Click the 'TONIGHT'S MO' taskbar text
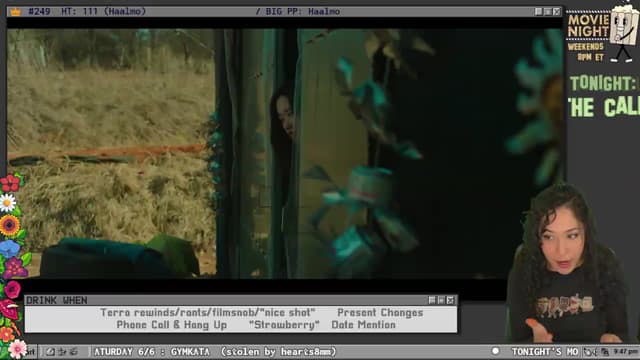640x360 pixels. 545,351
